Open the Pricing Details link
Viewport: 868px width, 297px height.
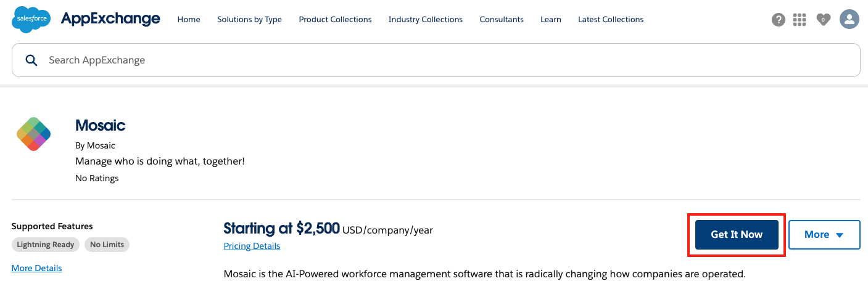(x=252, y=246)
